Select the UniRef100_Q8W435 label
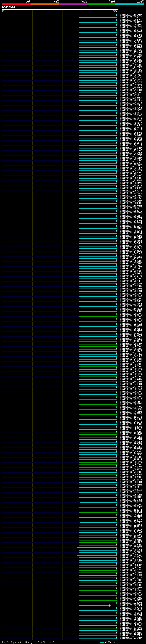The width and height of the screenshot is (146, 644). [x=131, y=30]
